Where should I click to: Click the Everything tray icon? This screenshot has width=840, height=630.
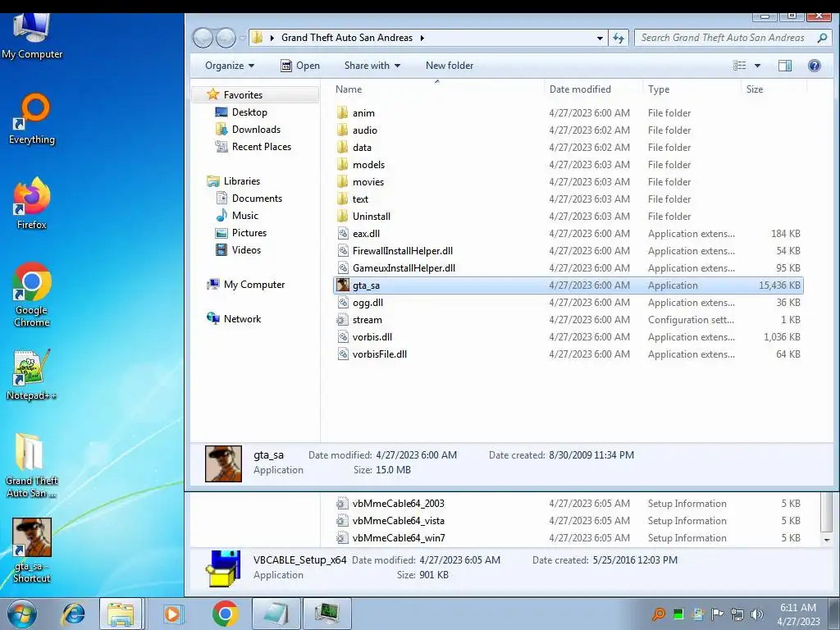click(x=659, y=614)
